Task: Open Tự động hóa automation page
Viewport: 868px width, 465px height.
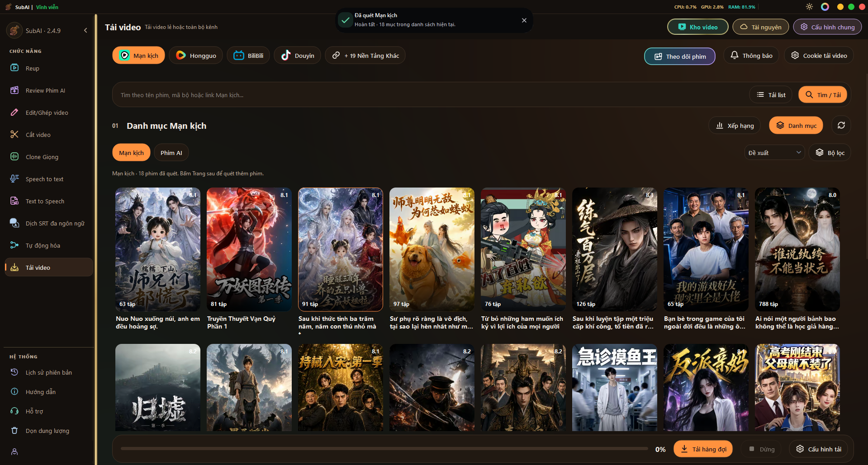Action: (x=48, y=245)
